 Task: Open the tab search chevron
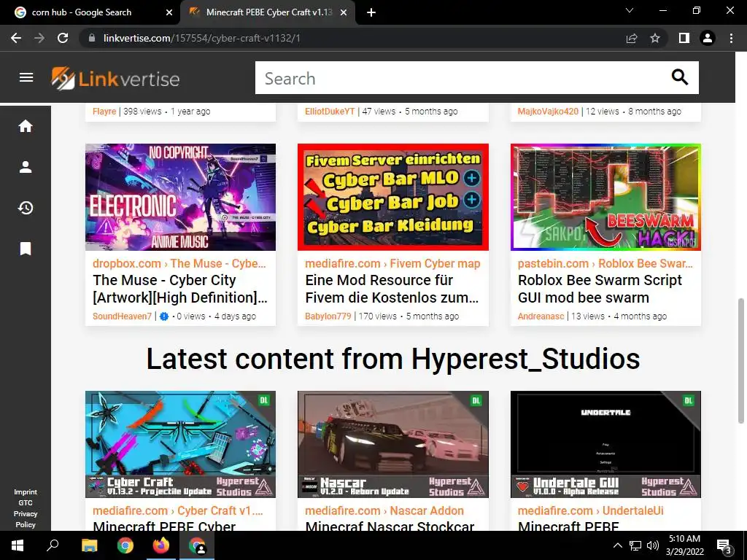click(630, 10)
